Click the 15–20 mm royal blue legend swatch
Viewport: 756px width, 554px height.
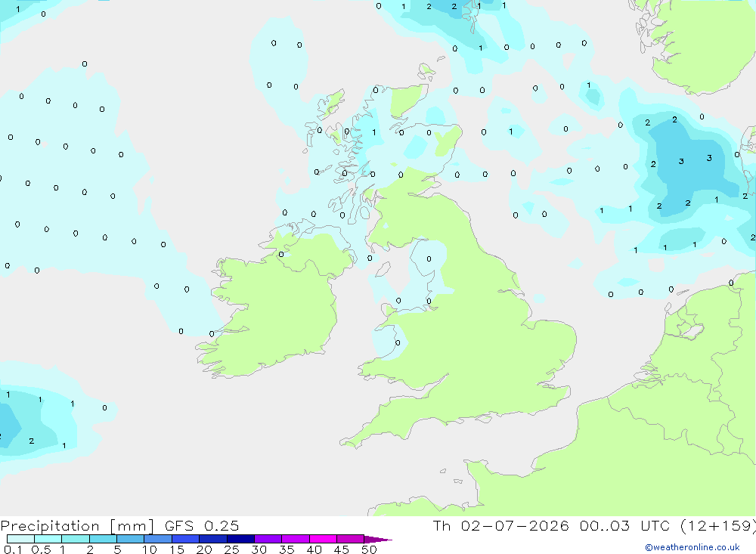[185, 539]
